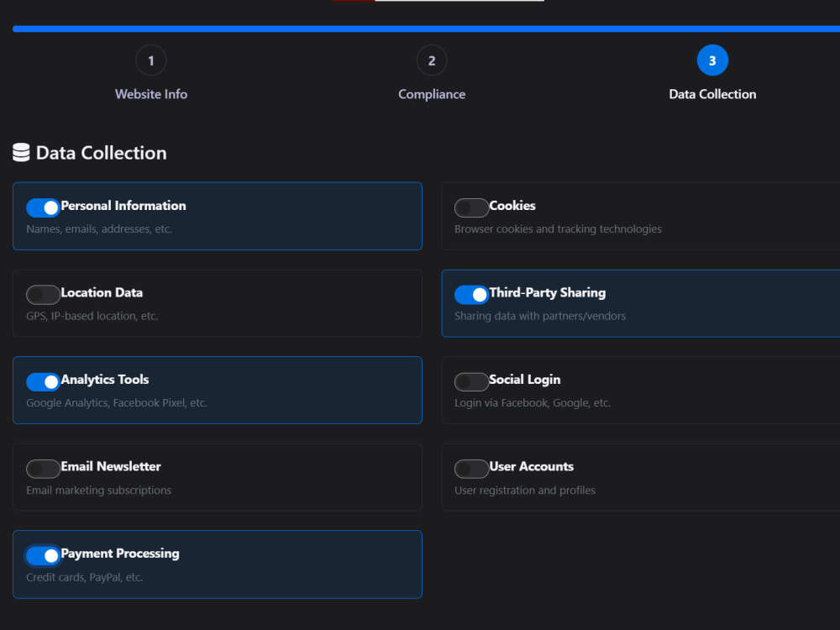This screenshot has width=840, height=630.
Task: Click 'Browser cookies and tracking technologies' text
Action: [559, 229]
